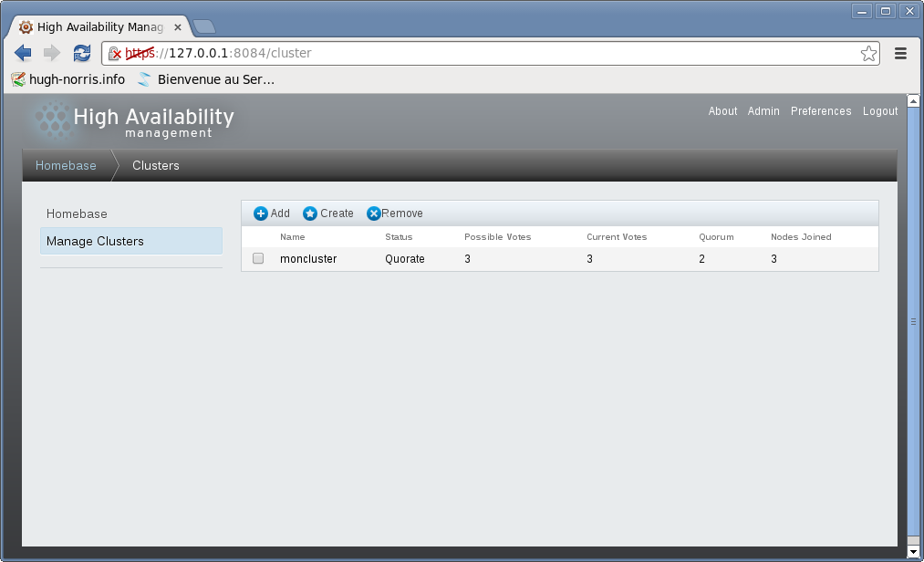Click Logout in the top header
The image size is (924, 562).
tap(880, 111)
